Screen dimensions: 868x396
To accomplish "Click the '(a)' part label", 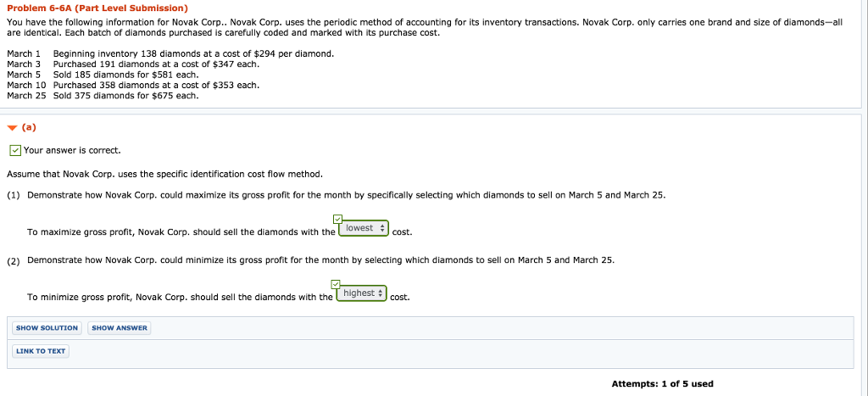I will tap(29, 127).
